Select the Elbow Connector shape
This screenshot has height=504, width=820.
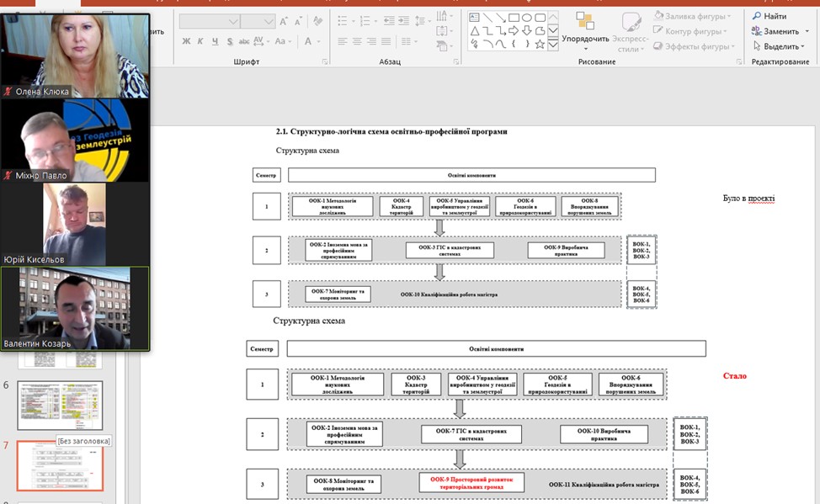[487, 31]
